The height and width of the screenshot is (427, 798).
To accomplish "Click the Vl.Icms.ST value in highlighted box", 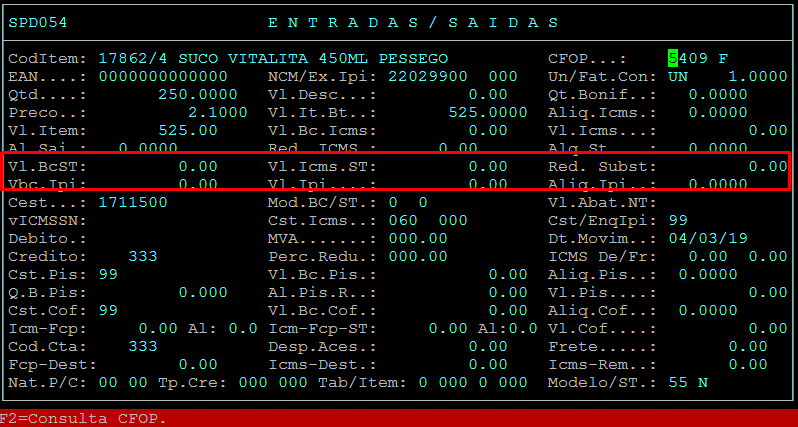I will tap(487, 166).
